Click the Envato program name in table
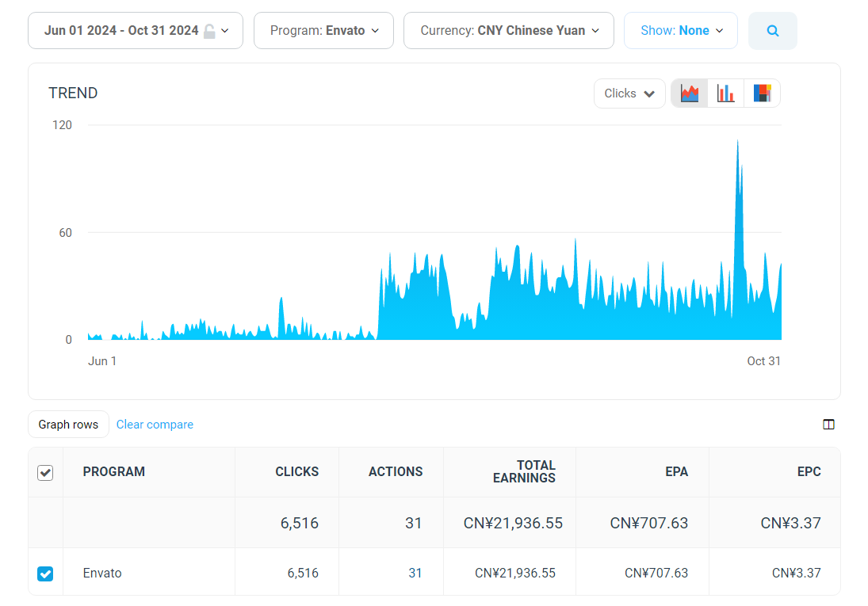868x606 pixels. point(102,573)
